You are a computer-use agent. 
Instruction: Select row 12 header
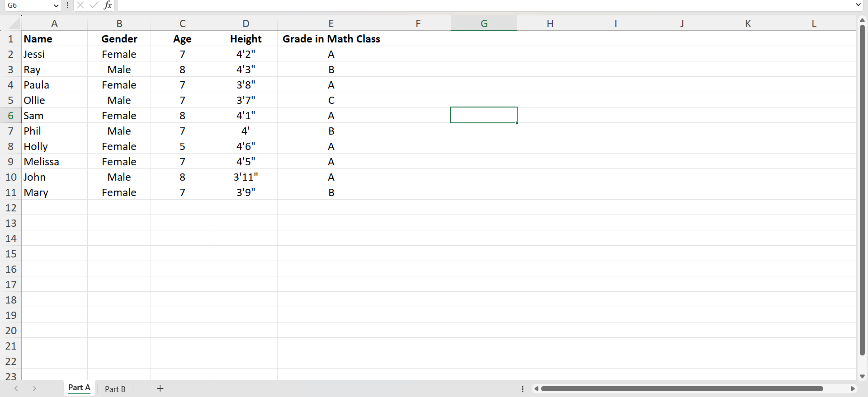(11, 208)
